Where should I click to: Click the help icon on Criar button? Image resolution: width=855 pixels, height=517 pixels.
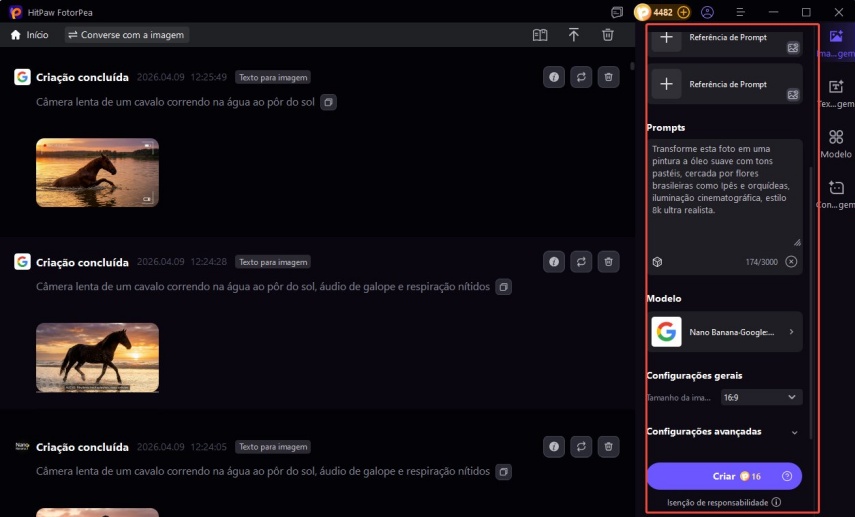(787, 476)
